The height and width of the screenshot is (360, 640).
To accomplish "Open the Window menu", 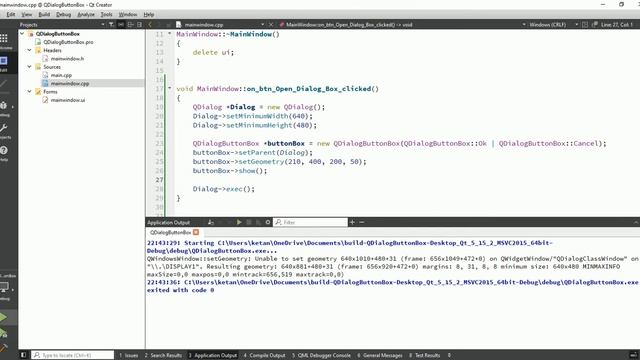I will point(128,14).
